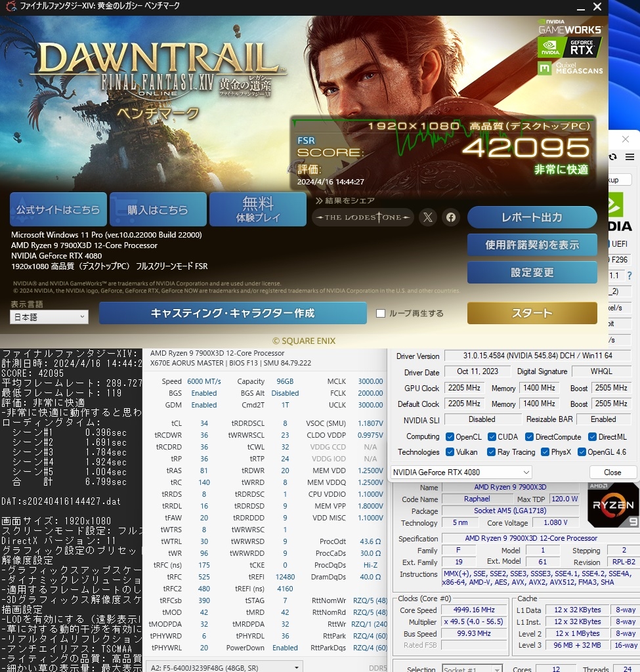Open GPU-Z hamburger menu icon
The height and width of the screenshot is (672, 640).
coord(629,157)
